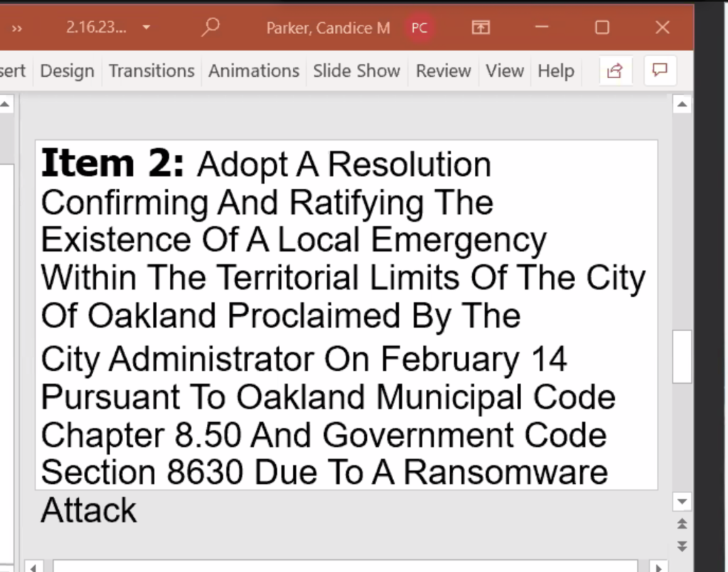Go to next slide with the double down arrow

click(682, 546)
